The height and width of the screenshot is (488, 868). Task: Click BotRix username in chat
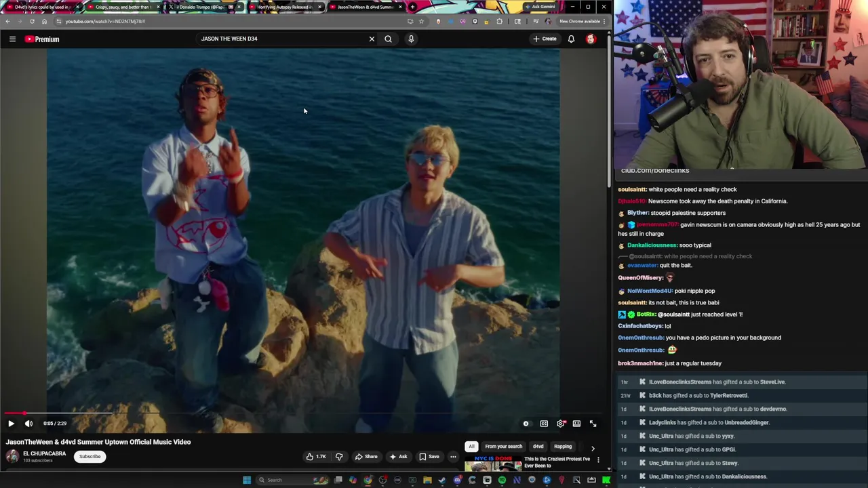coord(646,314)
